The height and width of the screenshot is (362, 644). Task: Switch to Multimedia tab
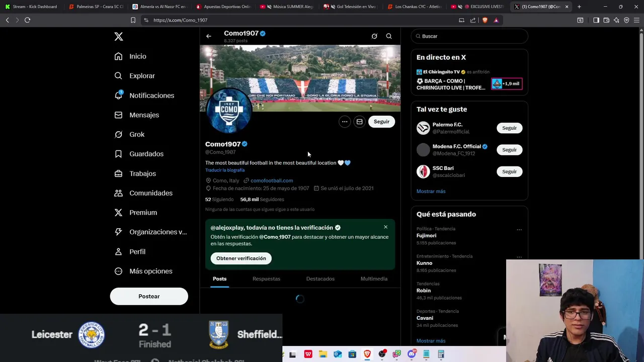tap(374, 279)
